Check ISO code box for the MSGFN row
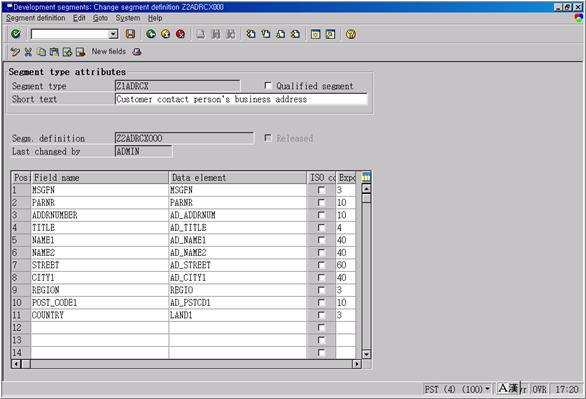586x399 pixels. click(x=321, y=190)
